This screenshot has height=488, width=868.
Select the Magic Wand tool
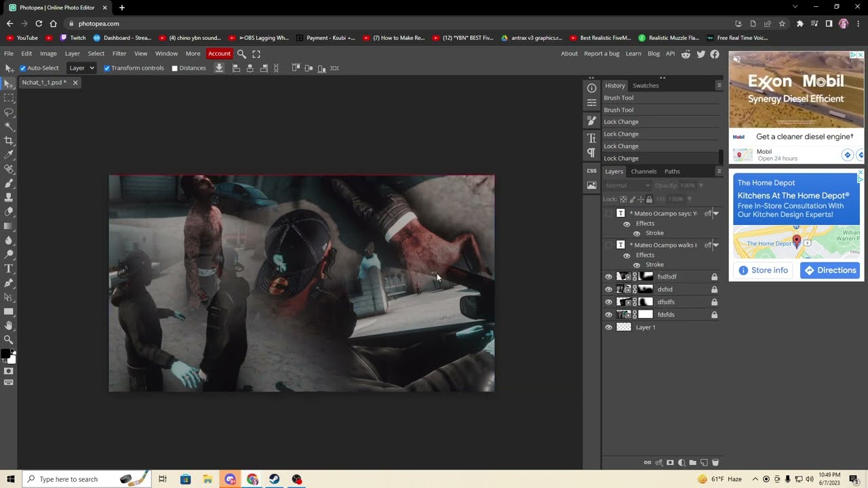(x=9, y=126)
